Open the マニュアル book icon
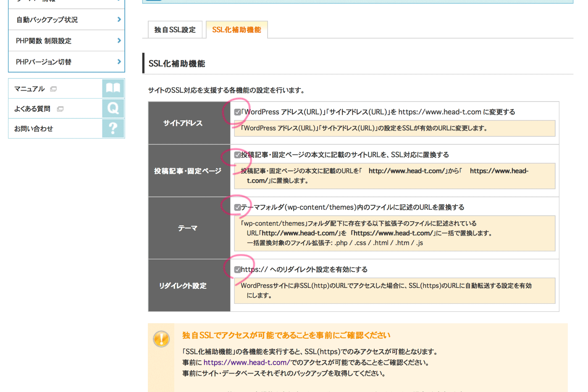The width and height of the screenshot is (588, 392). point(113,88)
